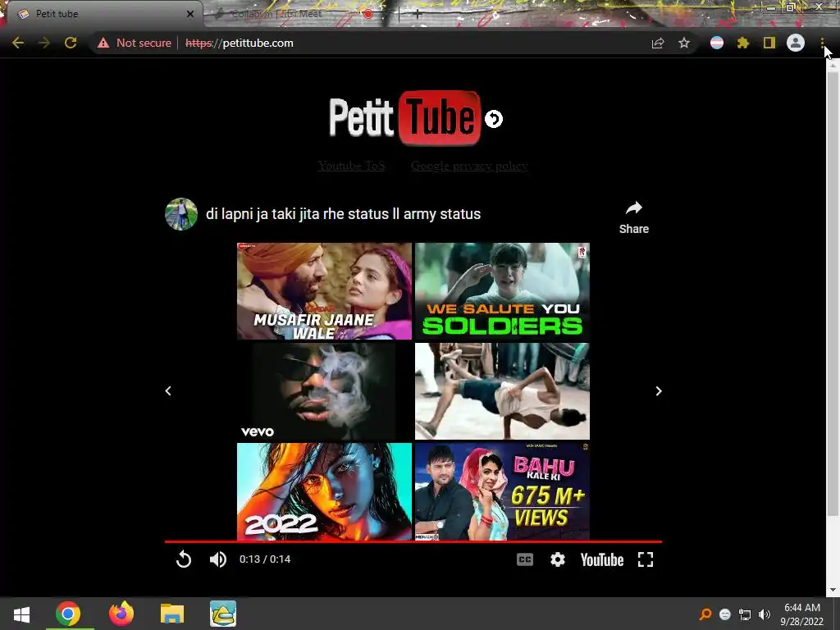Go back to the previous page
Image resolution: width=840 pixels, height=630 pixels.
coord(18,43)
